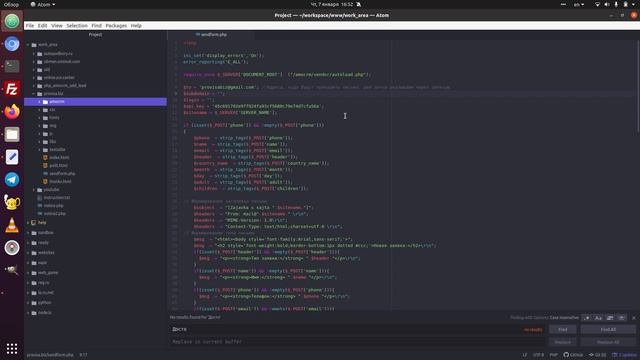Expand the img folder chevron

click(40, 126)
